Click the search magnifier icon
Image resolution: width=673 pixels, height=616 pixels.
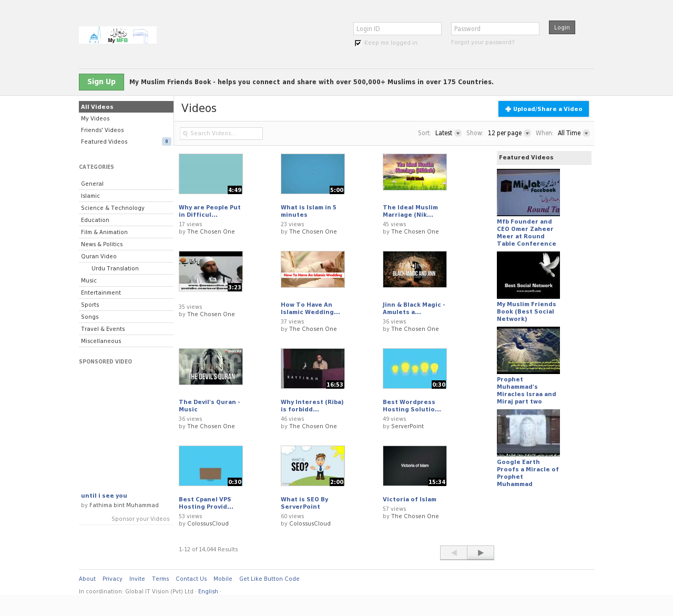[x=186, y=134]
